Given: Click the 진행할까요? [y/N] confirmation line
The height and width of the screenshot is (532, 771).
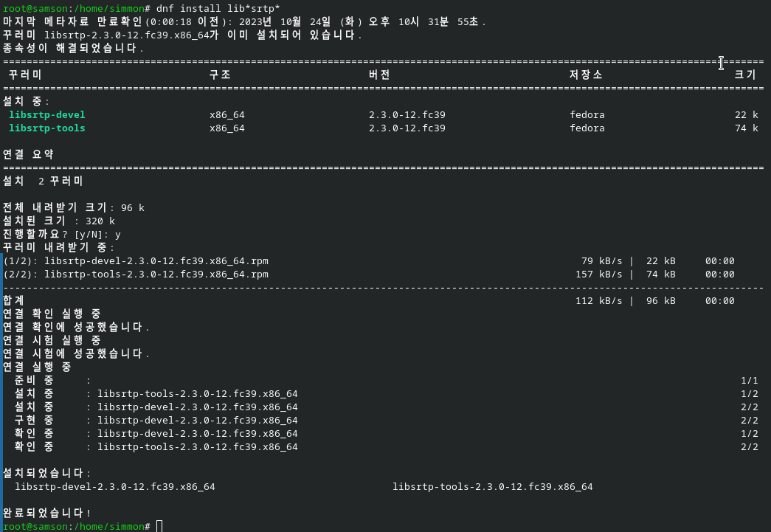Looking at the screenshot, I should tap(62, 234).
